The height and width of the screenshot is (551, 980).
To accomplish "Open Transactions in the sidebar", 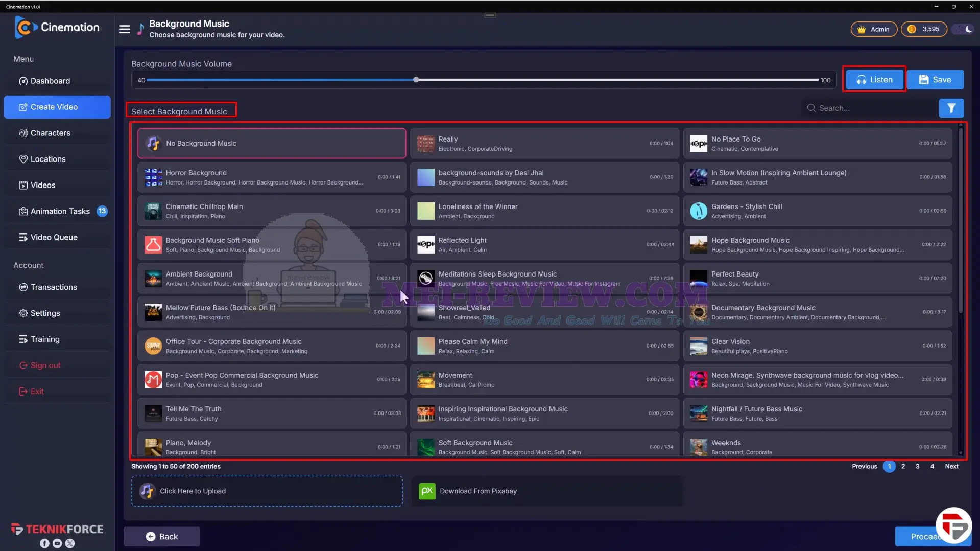I will (x=57, y=287).
